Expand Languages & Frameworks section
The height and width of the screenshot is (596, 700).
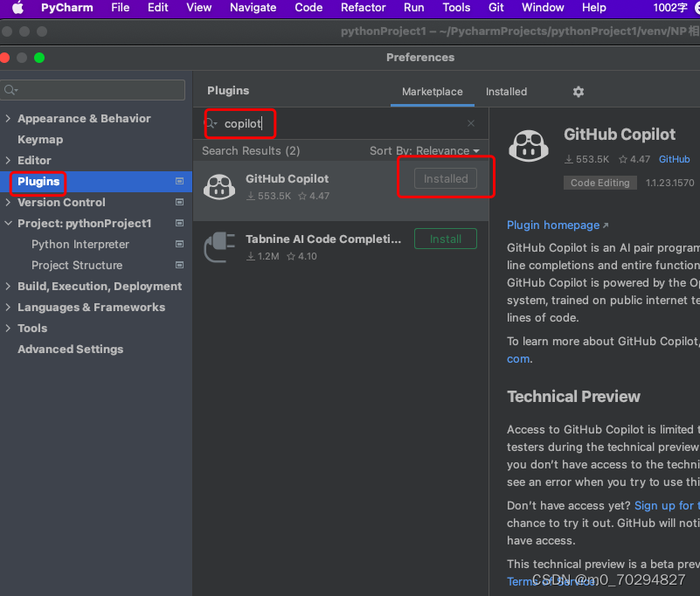pos(8,307)
